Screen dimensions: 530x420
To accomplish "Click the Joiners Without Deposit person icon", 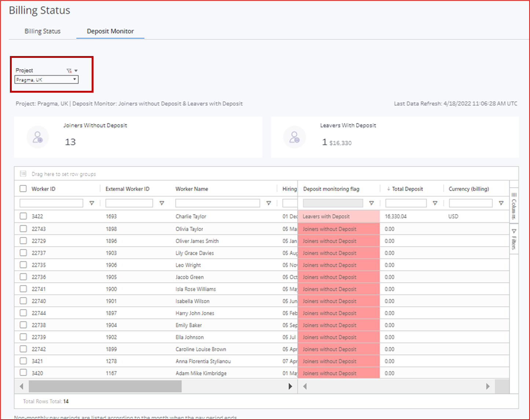I will (38, 137).
